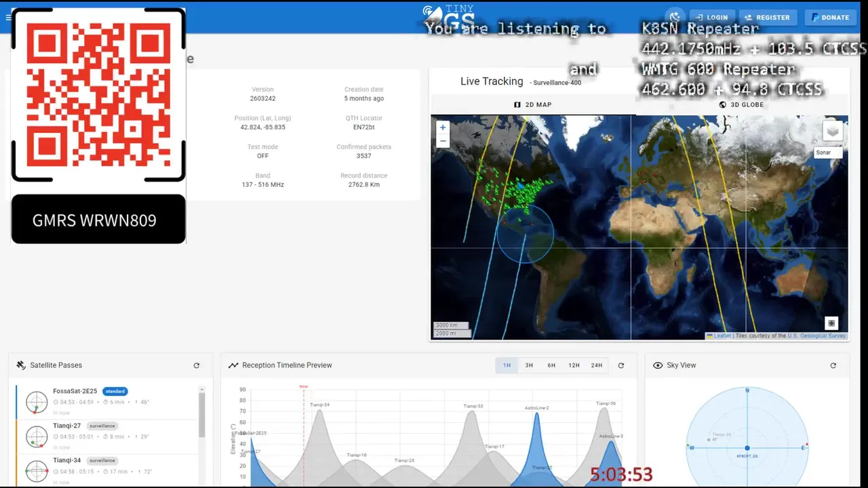
Task: Open the map layers control
Action: 833,131
